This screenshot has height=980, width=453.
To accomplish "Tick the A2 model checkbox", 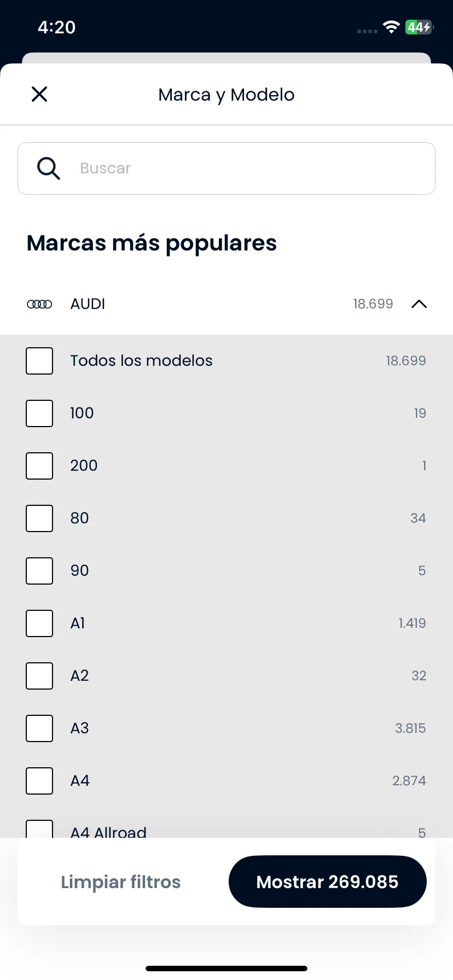I will pyautogui.click(x=39, y=676).
